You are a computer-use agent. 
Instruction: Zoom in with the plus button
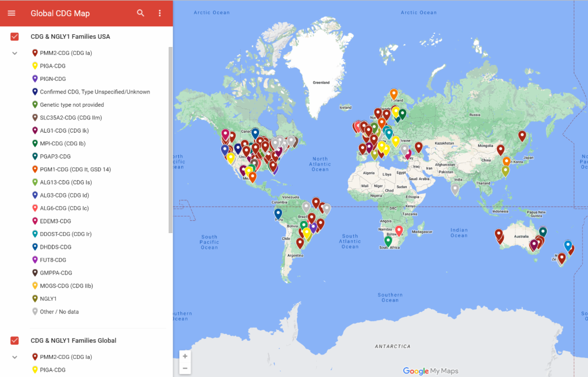click(185, 356)
